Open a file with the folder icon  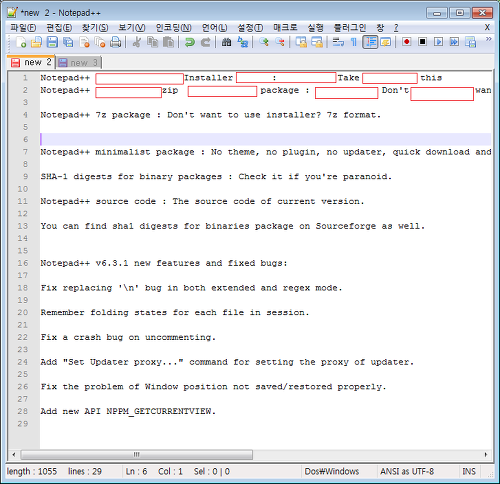(x=36, y=42)
